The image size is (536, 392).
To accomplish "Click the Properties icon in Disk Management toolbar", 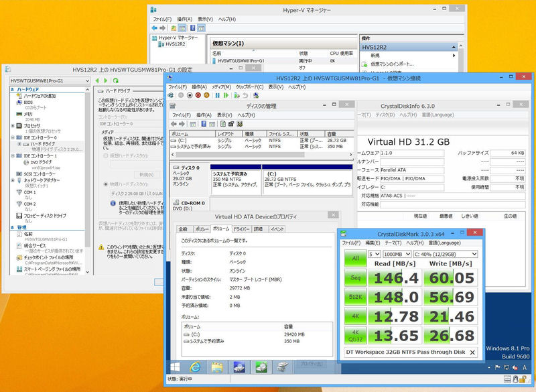I will click(x=231, y=124).
